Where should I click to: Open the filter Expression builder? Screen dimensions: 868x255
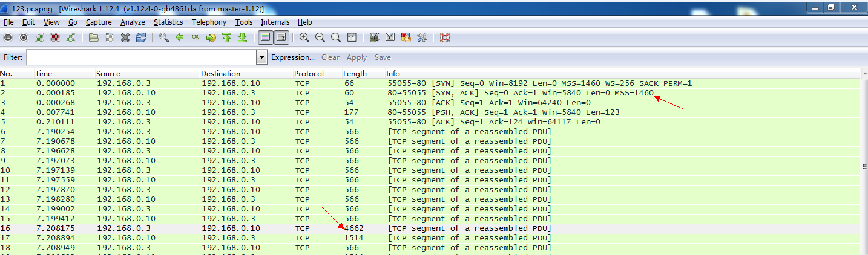[293, 57]
